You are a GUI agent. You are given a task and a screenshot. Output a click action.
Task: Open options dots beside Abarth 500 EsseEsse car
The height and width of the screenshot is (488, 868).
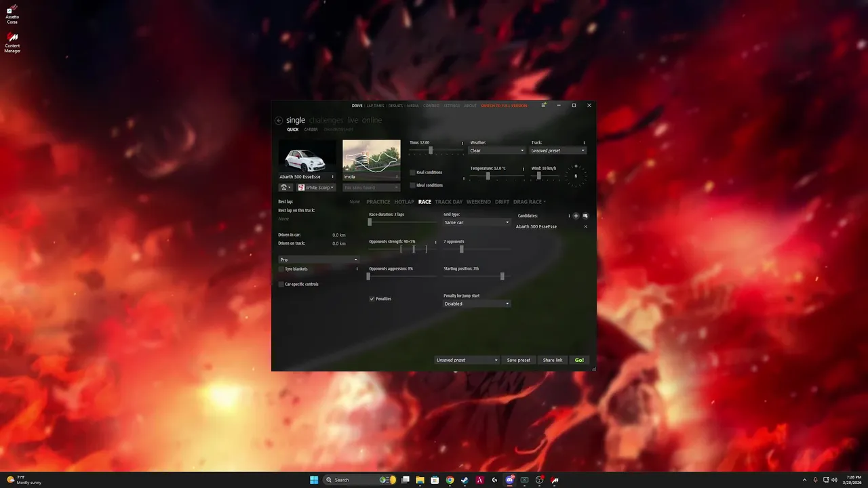coord(332,177)
